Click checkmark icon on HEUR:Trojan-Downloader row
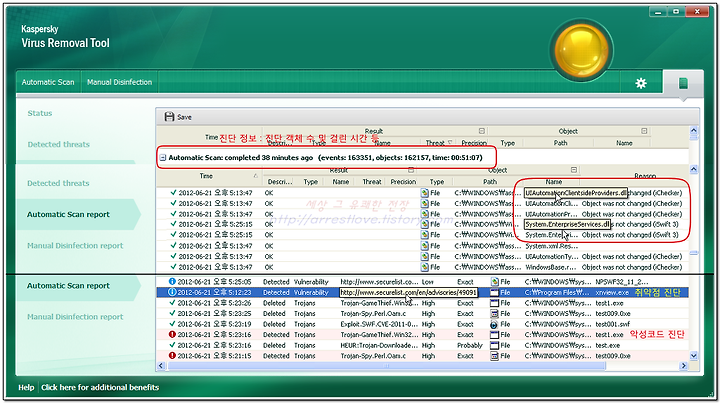 (x=172, y=345)
